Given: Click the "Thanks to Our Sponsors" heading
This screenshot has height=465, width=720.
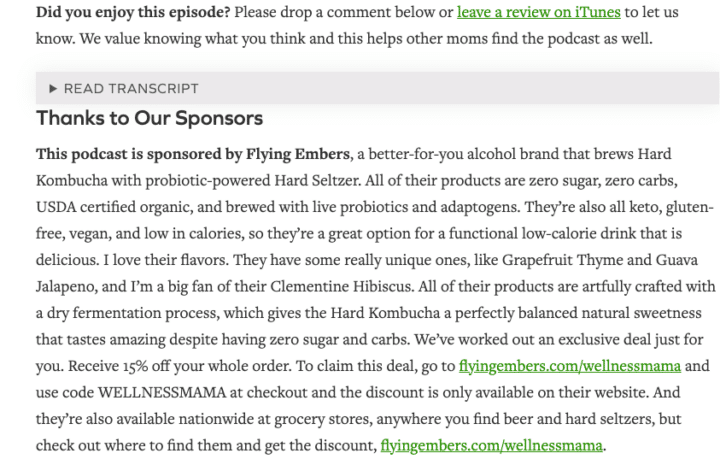Looking at the screenshot, I should point(149,119).
